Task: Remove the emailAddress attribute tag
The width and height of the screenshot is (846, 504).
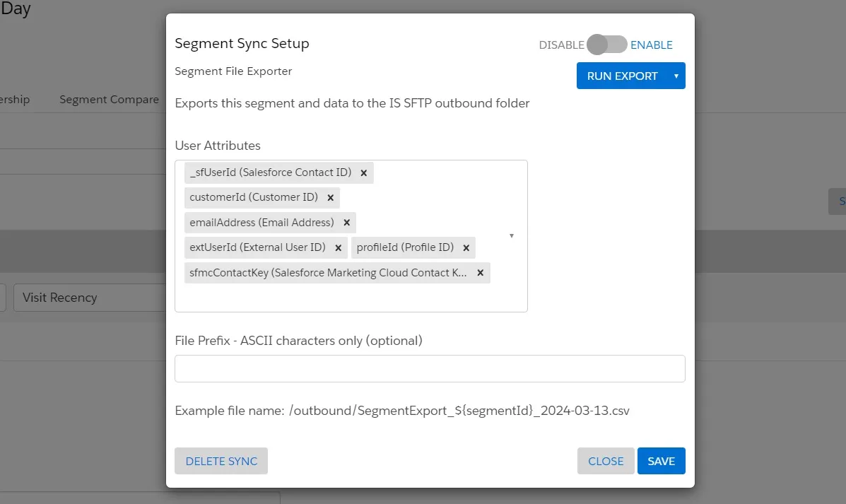Action: pos(346,223)
